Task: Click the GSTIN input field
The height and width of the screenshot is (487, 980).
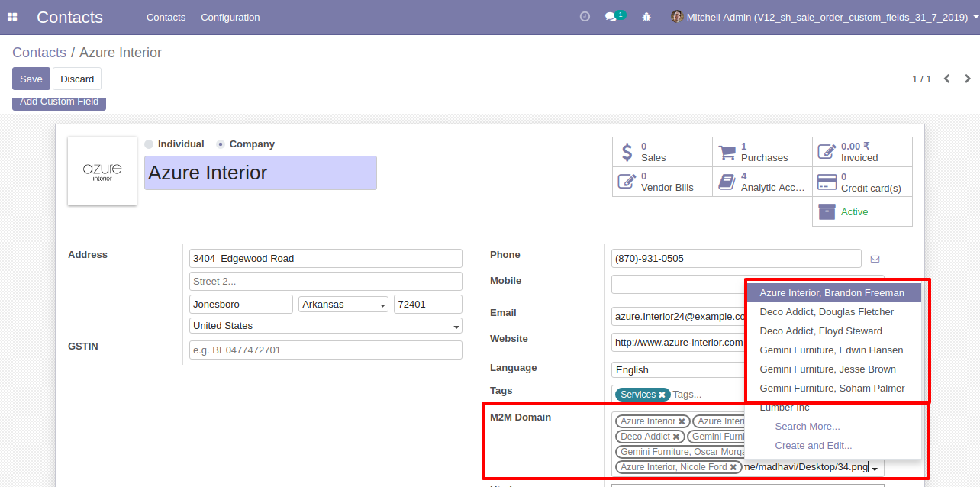Action: coord(326,350)
